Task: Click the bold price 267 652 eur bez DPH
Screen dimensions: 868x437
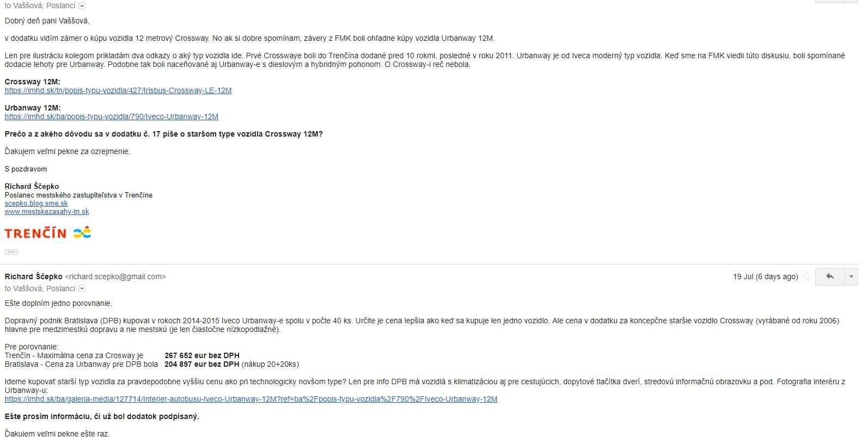Action: (202, 355)
